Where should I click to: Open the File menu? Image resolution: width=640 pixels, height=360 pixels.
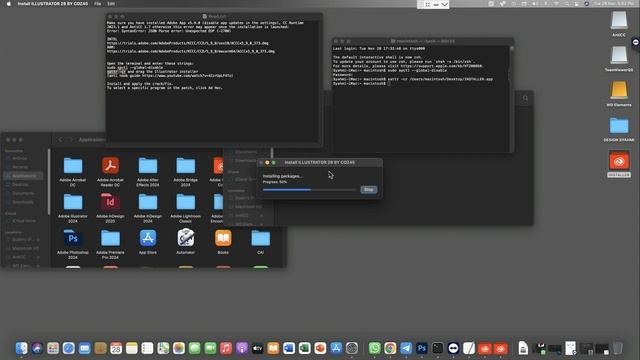[x=98, y=4]
